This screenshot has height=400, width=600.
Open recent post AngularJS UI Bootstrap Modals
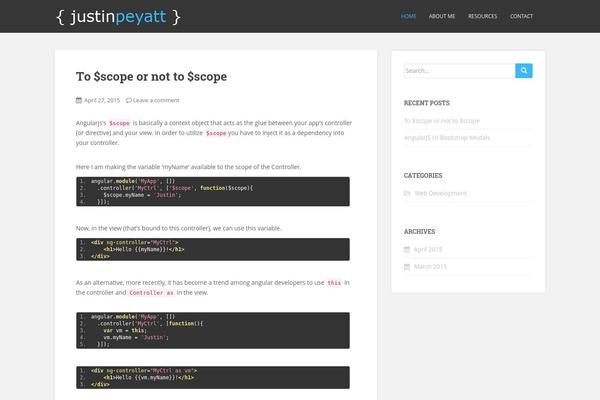pyautogui.click(x=447, y=137)
